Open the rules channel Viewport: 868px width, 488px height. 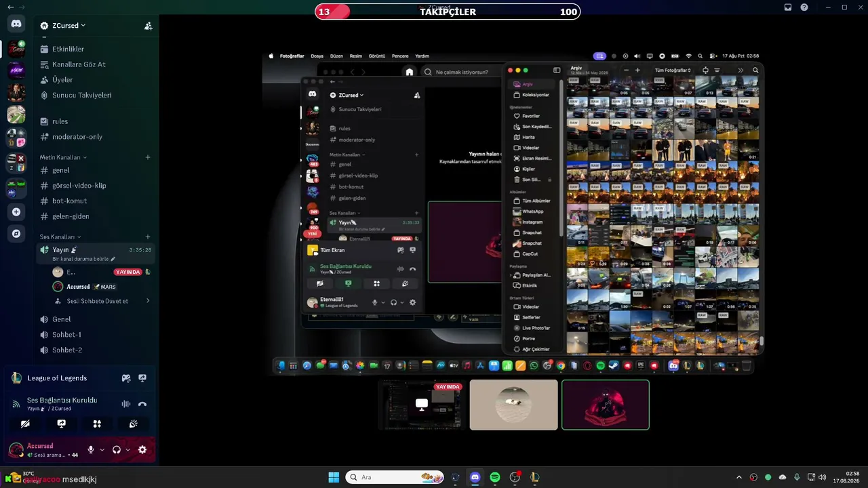(x=95, y=121)
